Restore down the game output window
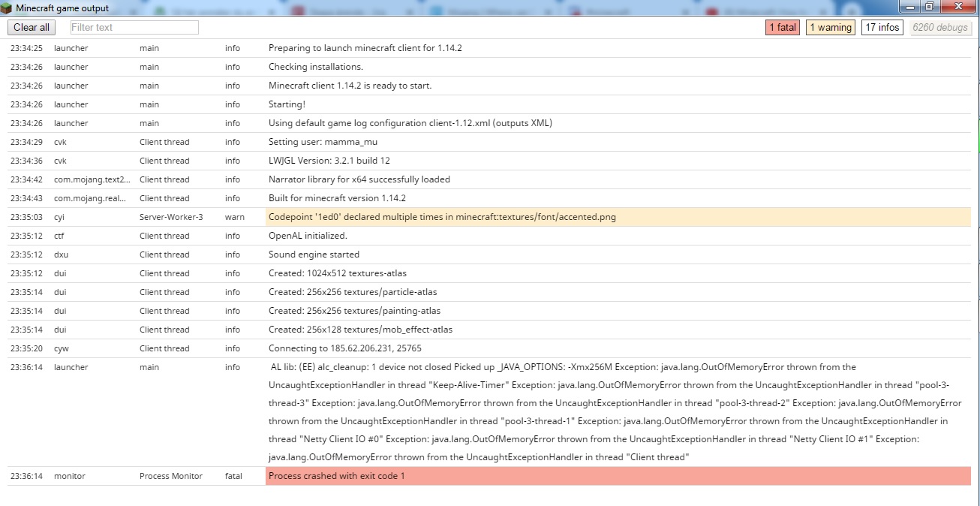 point(930,7)
